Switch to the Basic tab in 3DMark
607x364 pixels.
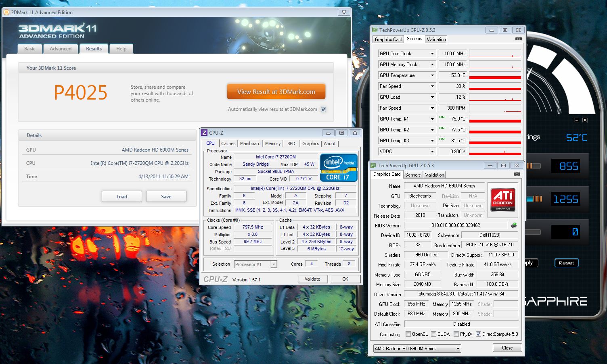30,49
